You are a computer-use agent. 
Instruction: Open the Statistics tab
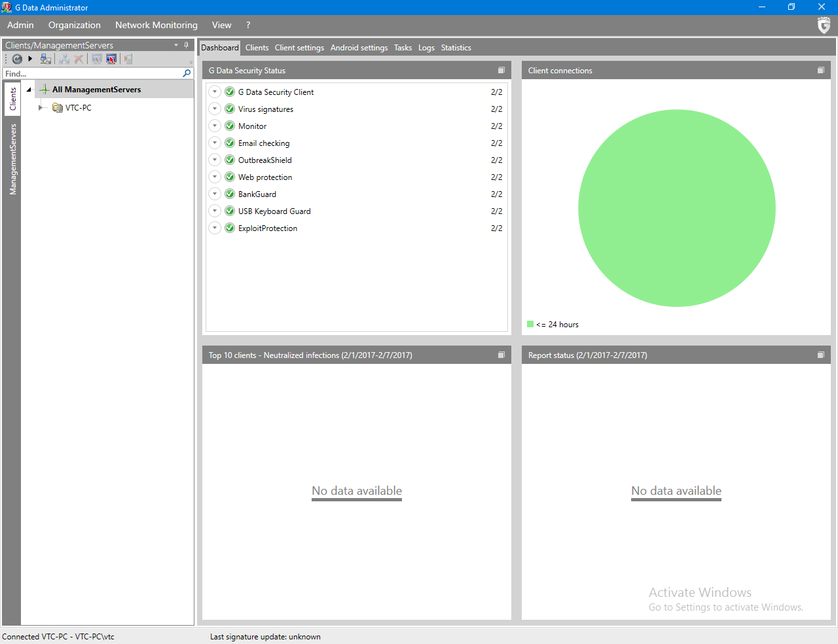[x=456, y=48]
